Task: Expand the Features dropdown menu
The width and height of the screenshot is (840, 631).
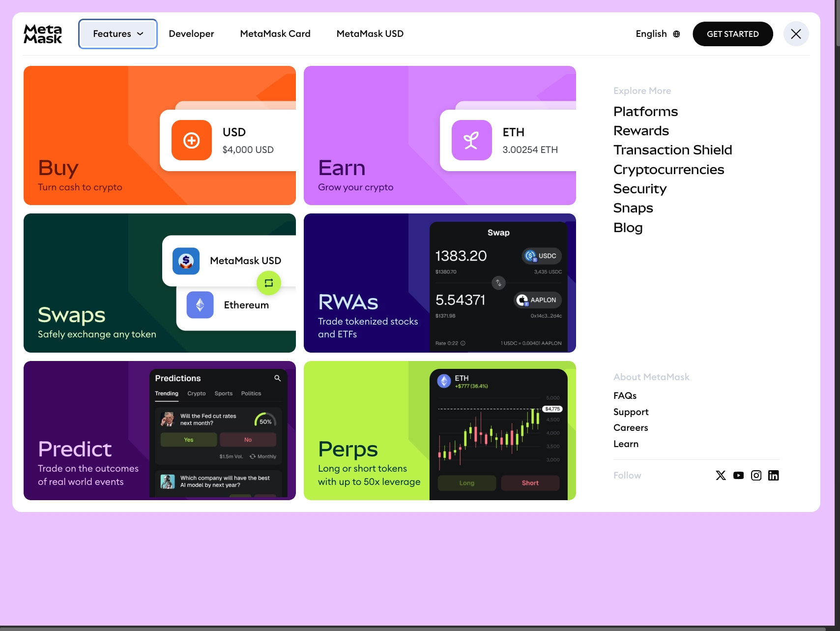Action: [x=118, y=34]
